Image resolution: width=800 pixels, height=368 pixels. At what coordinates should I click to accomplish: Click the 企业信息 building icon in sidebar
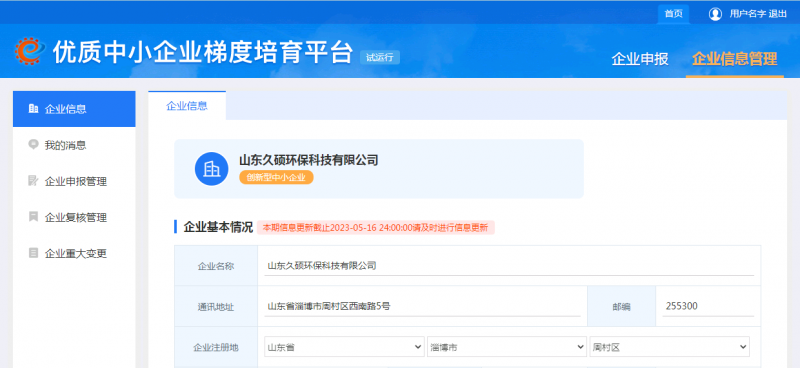(33, 108)
